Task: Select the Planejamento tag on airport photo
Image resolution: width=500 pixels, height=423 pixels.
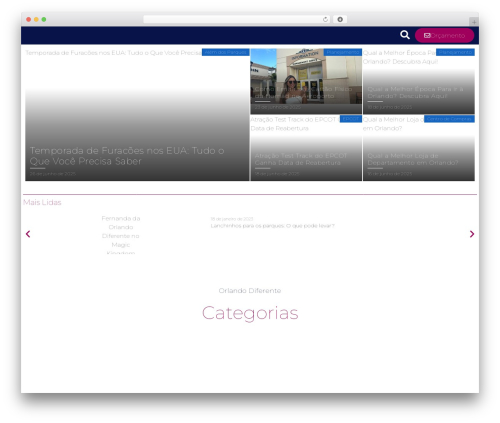Action: tap(343, 52)
